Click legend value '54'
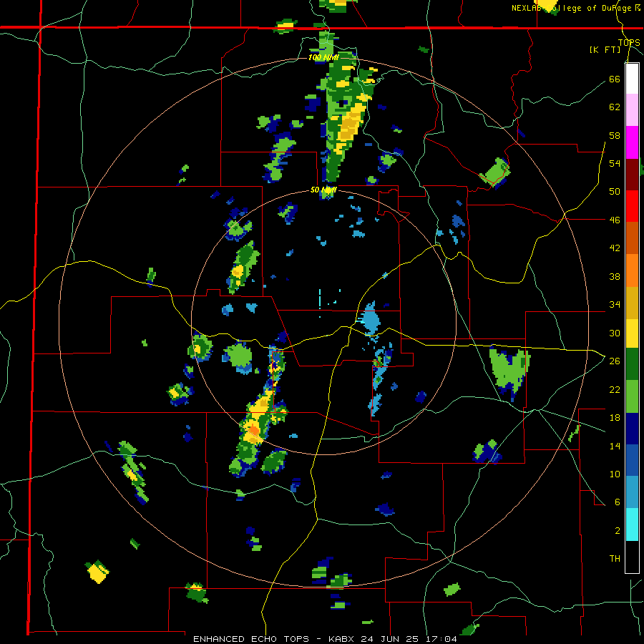This screenshot has width=644, height=644. (x=615, y=163)
